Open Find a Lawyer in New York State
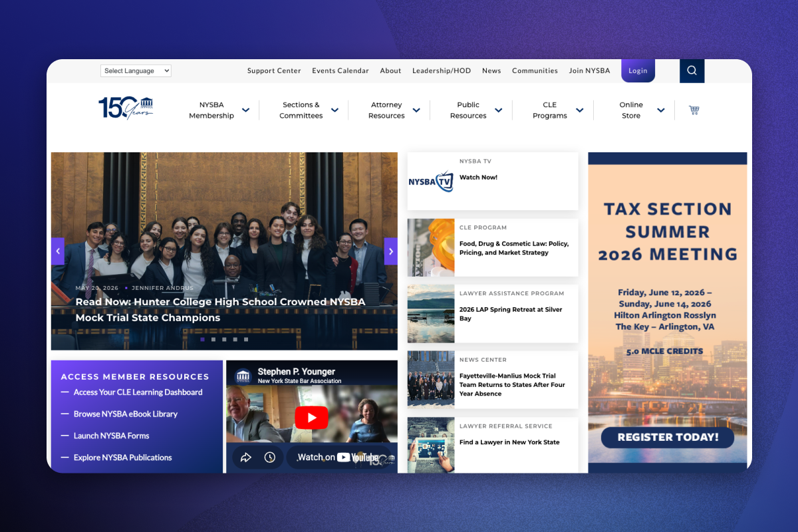 pos(509,442)
